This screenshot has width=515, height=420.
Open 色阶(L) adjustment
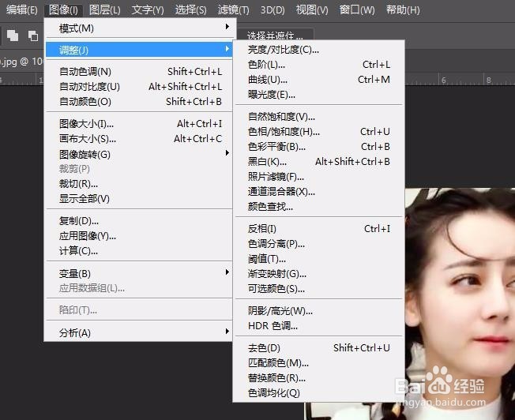tap(318, 65)
